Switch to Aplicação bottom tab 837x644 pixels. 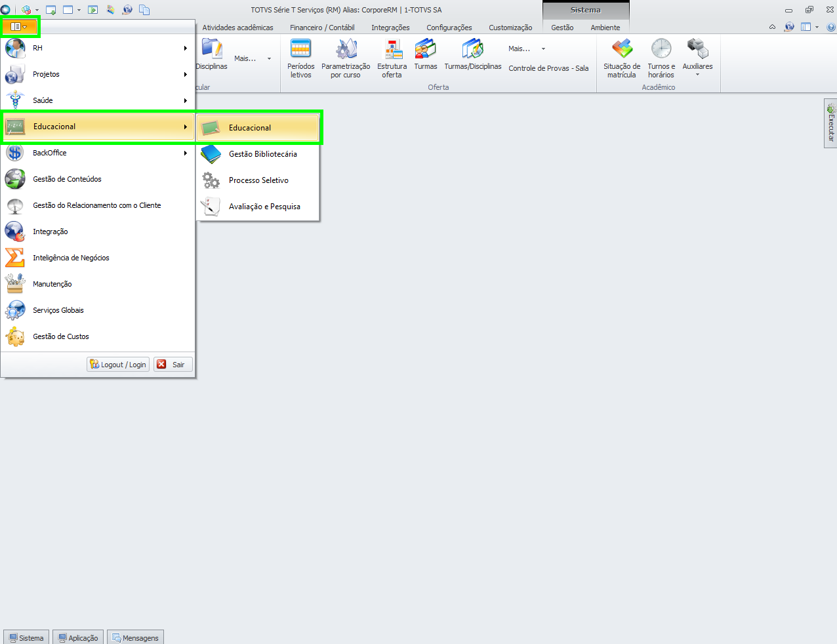tap(78, 637)
